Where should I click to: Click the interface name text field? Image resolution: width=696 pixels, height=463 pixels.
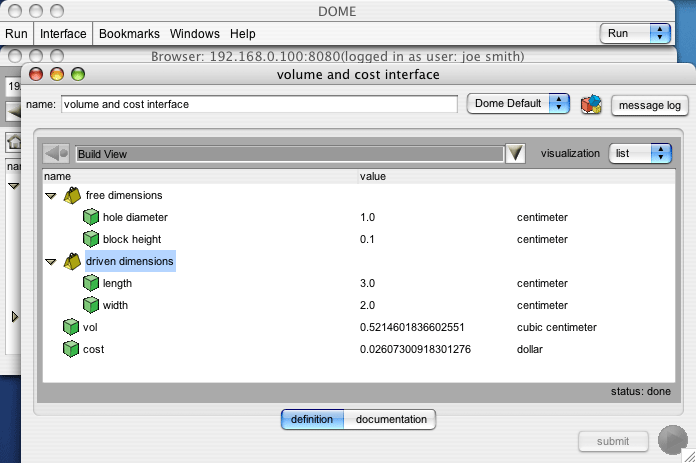pos(259,104)
